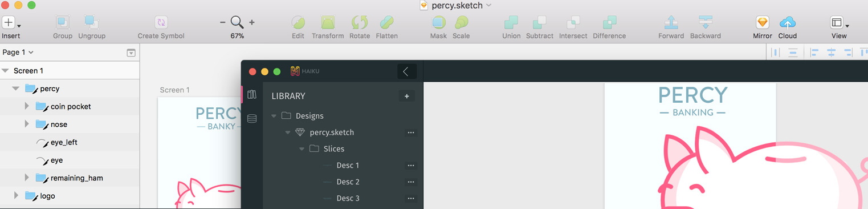Align horizontal centers in Sketch inspector
Screen dimensions: 868x209
pos(831,53)
